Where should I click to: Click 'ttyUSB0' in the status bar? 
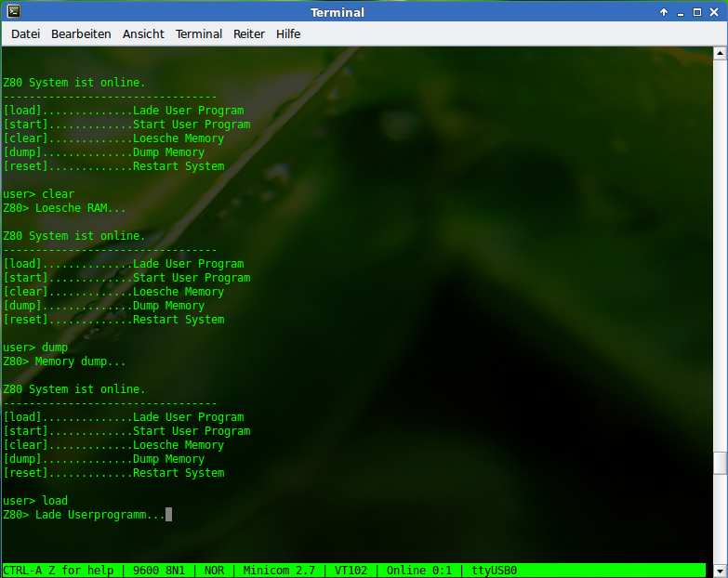coord(494,571)
